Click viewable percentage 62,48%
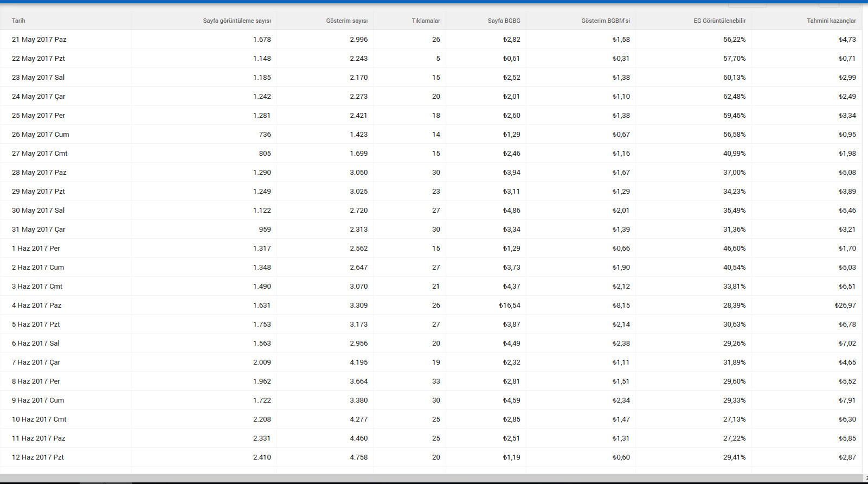The image size is (868, 484). point(735,97)
